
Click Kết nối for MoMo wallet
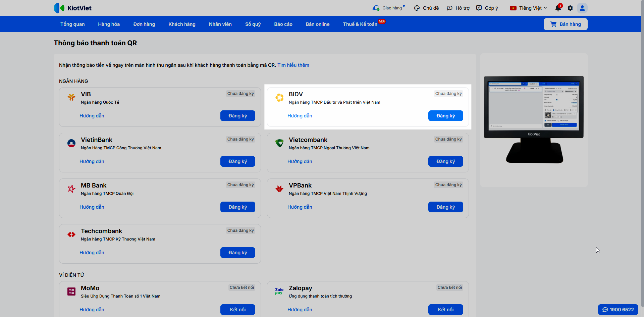(x=237, y=310)
